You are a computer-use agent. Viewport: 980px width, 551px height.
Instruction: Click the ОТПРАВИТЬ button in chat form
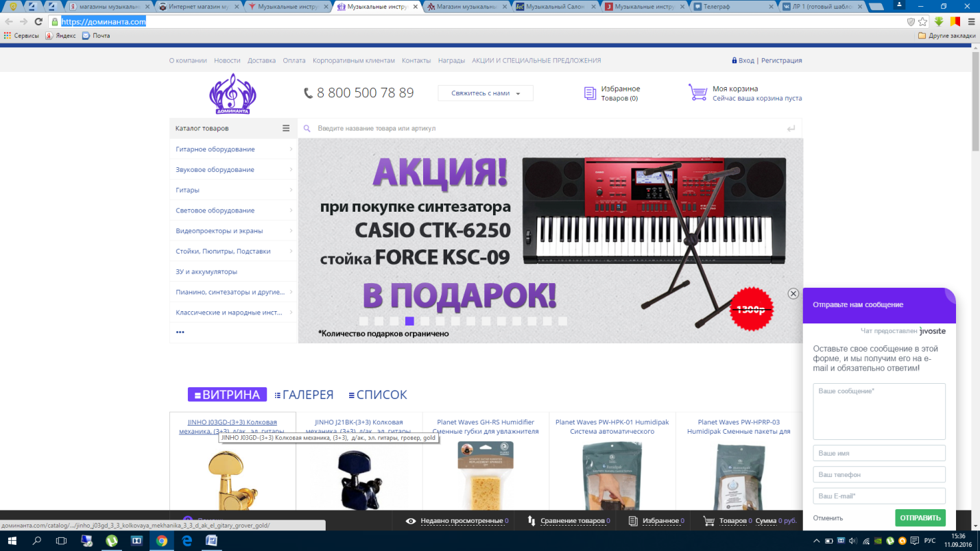click(x=920, y=517)
